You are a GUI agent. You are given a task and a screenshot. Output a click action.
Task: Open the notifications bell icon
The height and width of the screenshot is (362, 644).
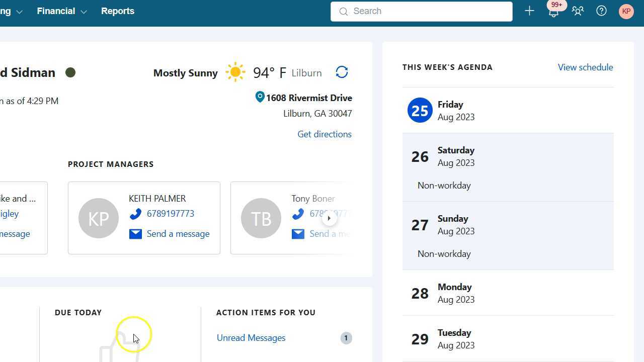pyautogui.click(x=553, y=12)
